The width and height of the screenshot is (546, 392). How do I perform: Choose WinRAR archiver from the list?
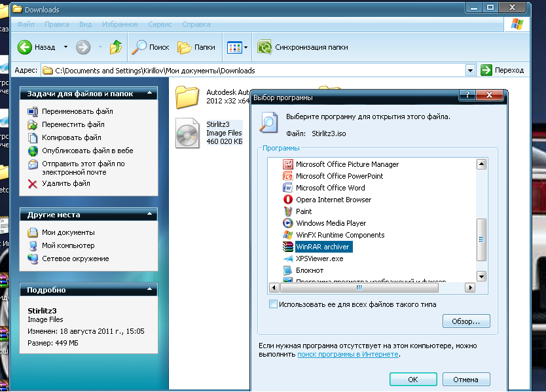tap(323, 247)
